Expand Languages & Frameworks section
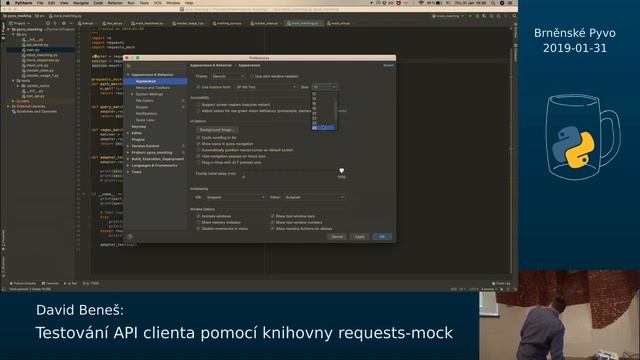The height and width of the screenshot is (360, 640). [128, 166]
